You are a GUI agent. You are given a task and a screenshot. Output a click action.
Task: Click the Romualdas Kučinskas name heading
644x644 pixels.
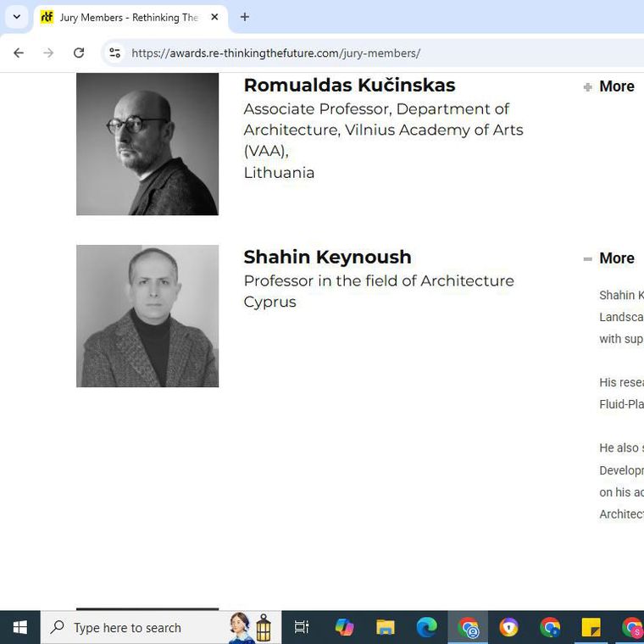pyautogui.click(x=349, y=86)
